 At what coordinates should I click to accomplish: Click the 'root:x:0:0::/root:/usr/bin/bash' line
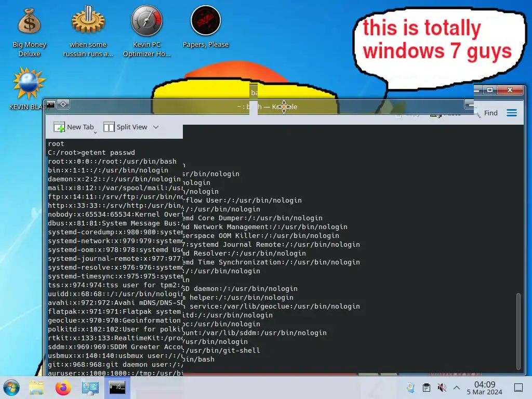coord(112,162)
